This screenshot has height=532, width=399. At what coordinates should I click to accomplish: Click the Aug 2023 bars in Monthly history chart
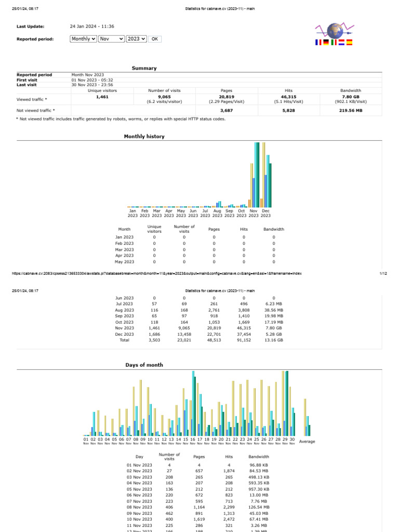217,205
